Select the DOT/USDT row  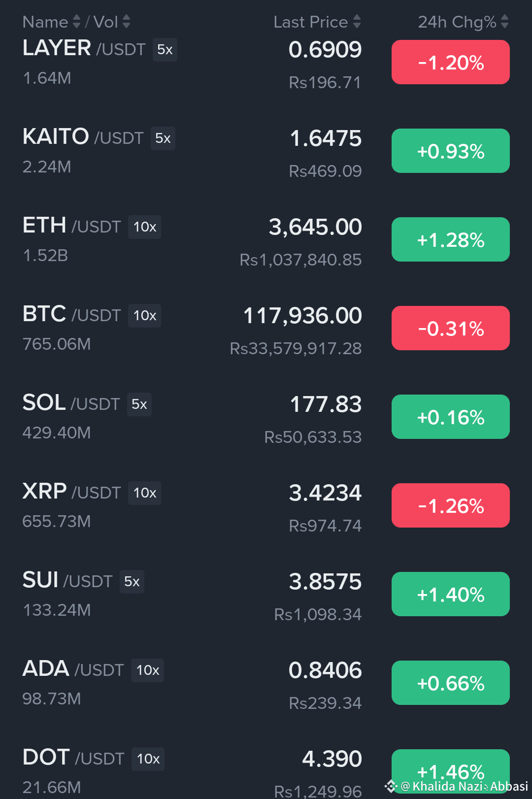pyautogui.click(x=266, y=771)
